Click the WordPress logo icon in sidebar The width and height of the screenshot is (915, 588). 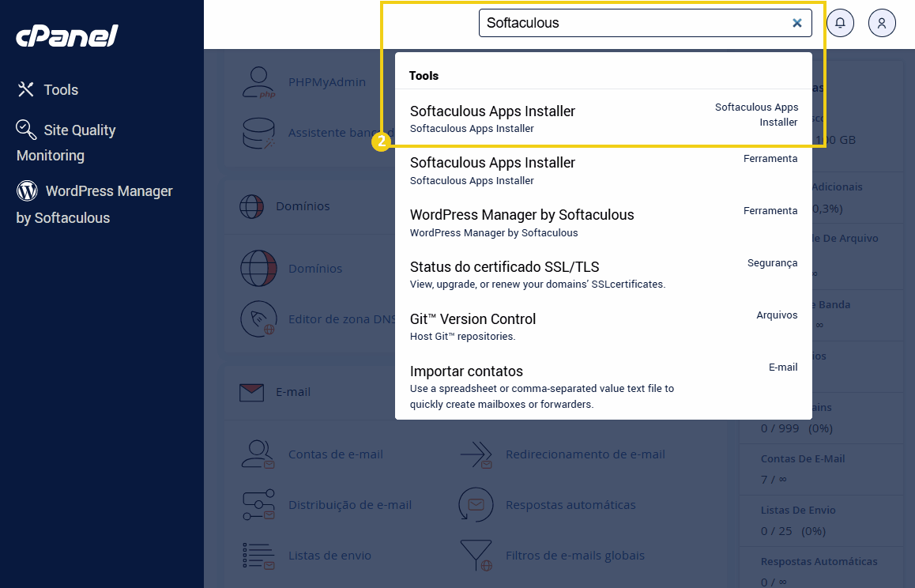tap(27, 191)
